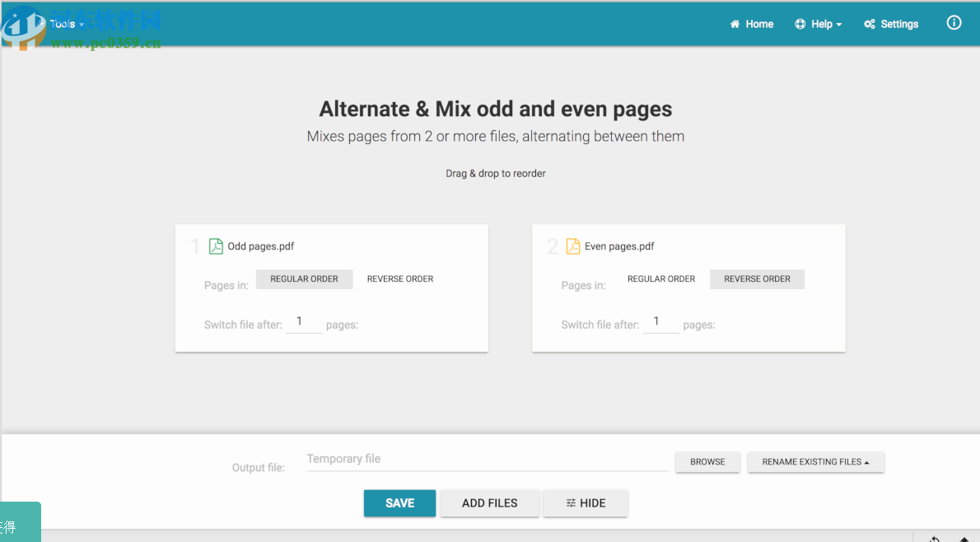Viewport: 980px width, 542px height.
Task: Click the Home house icon
Action: tap(735, 24)
